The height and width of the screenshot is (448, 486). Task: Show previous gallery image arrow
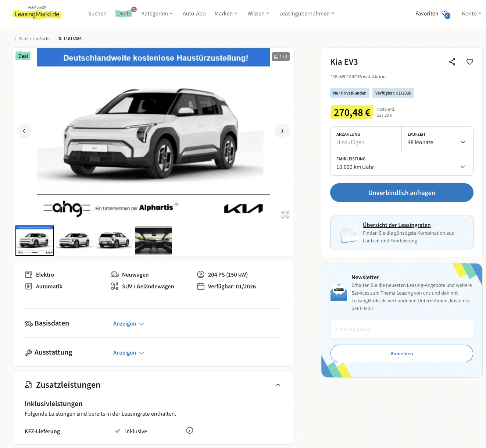(24, 131)
